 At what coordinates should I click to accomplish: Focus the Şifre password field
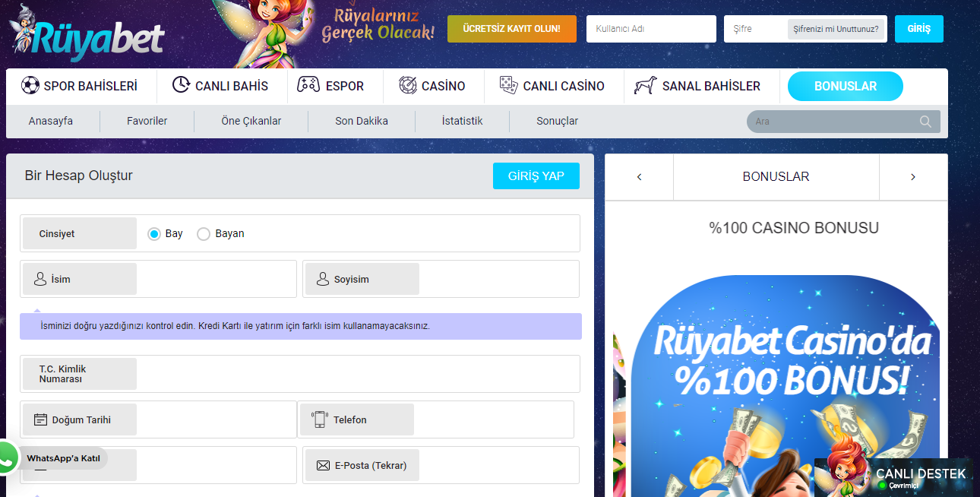pyautogui.click(x=755, y=29)
